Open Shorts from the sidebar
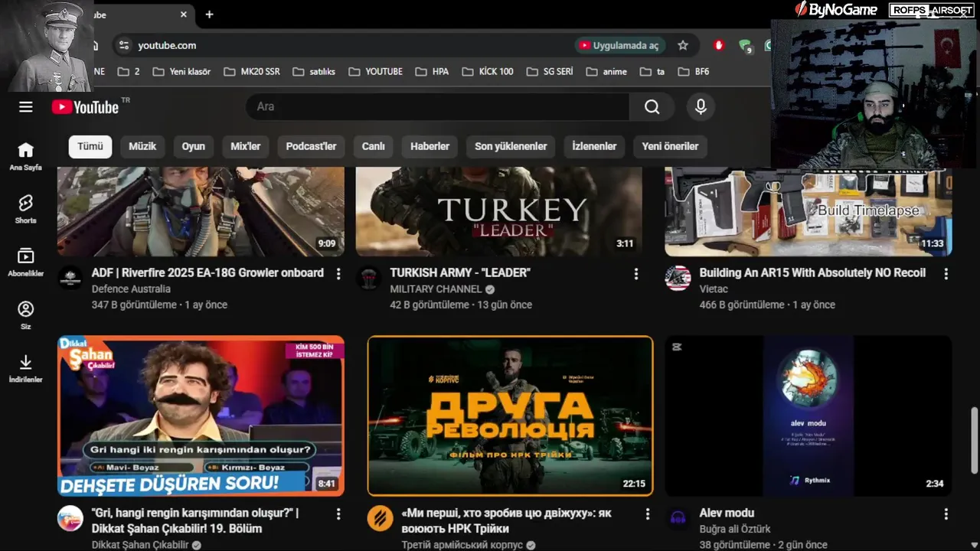This screenshot has height=551, width=980. [26, 209]
